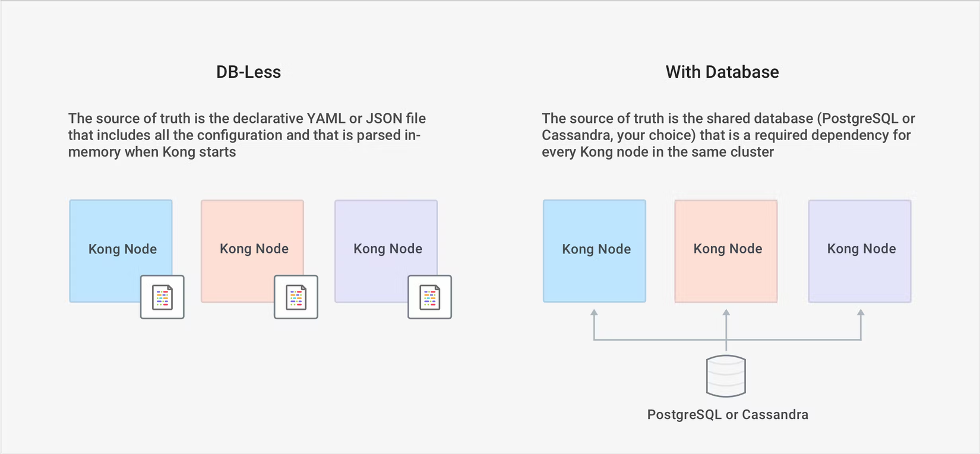Select the purple Kong Node box under With Database
Viewport: 980px width, 454px height.
click(x=859, y=250)
